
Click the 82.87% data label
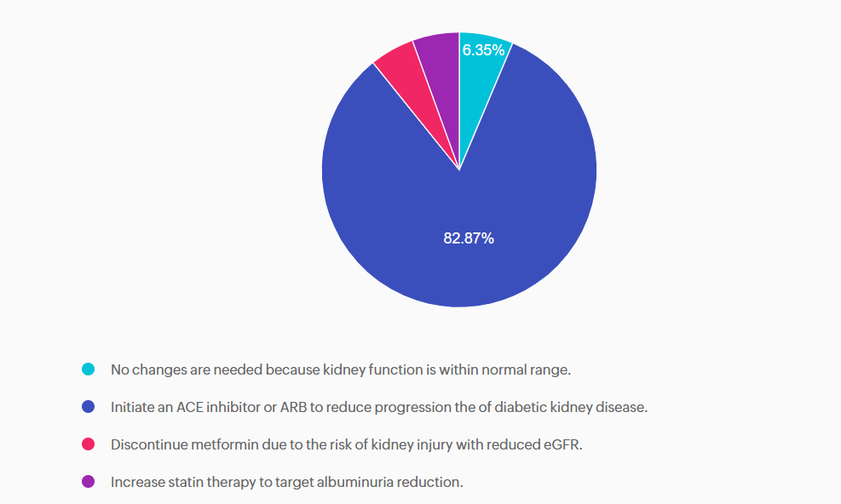(x=469, y=238)
